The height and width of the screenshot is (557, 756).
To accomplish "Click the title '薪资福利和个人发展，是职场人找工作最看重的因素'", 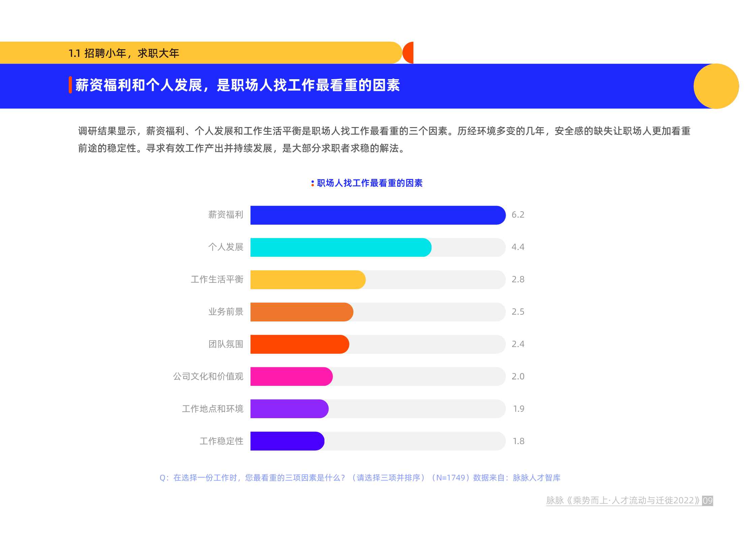I will pos(238,85).
